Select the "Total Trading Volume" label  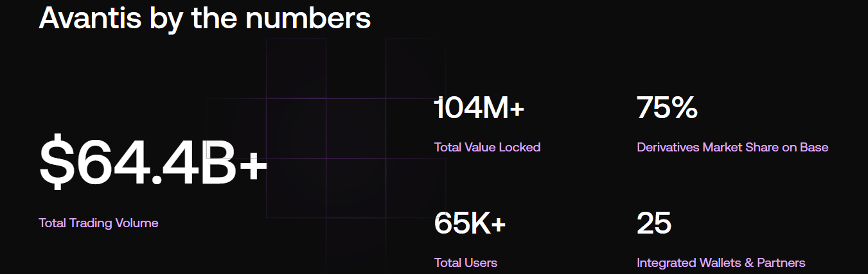(98, 223)
